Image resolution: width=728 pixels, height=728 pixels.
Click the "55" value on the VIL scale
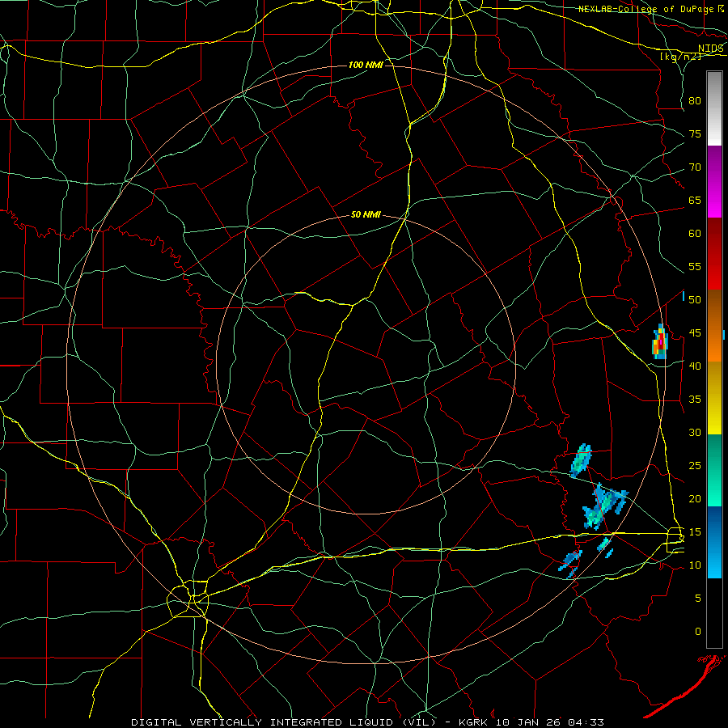click(x=695, y=266)
